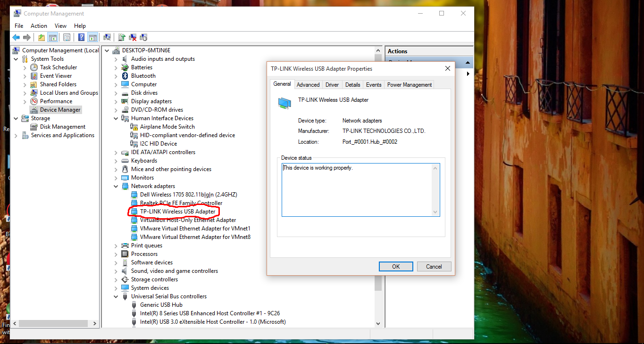Toggle the Show/Hide Action Pane icon
The width and height of the screenshot is (644, 344).
click(93, 37)
